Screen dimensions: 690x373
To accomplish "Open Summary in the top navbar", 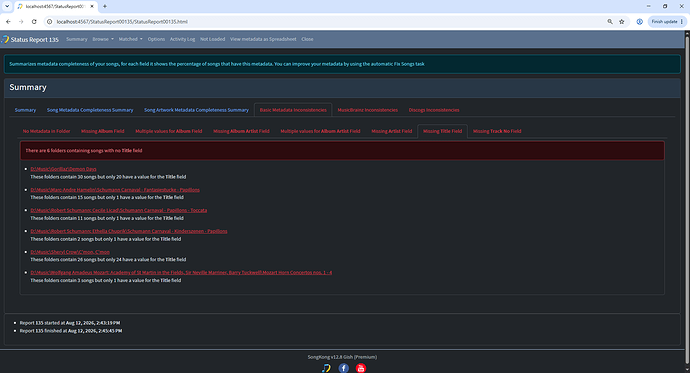I will tap(77, 39).
